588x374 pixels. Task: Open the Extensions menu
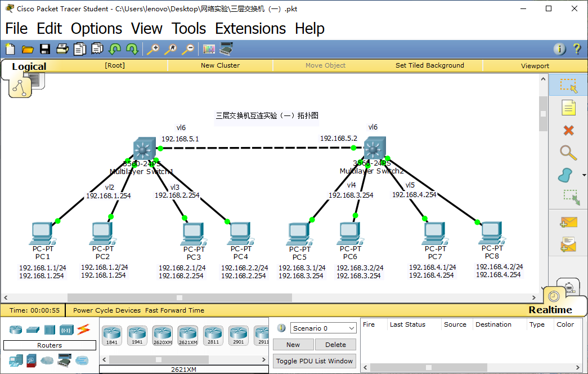(250, 29)
